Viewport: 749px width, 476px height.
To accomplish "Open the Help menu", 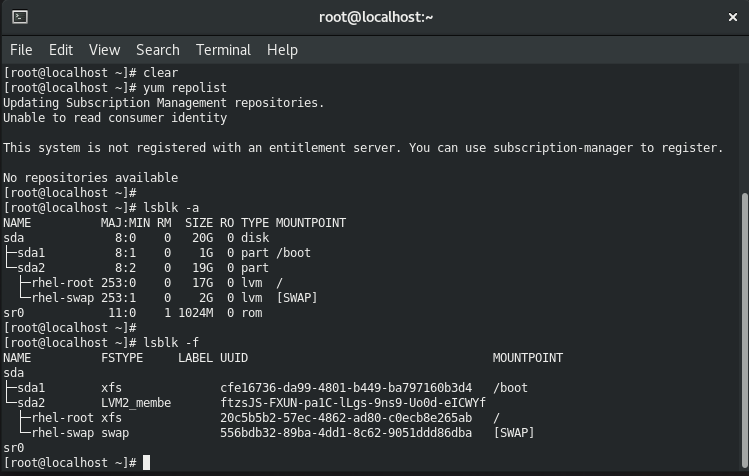I will click(x=282, y=50).
